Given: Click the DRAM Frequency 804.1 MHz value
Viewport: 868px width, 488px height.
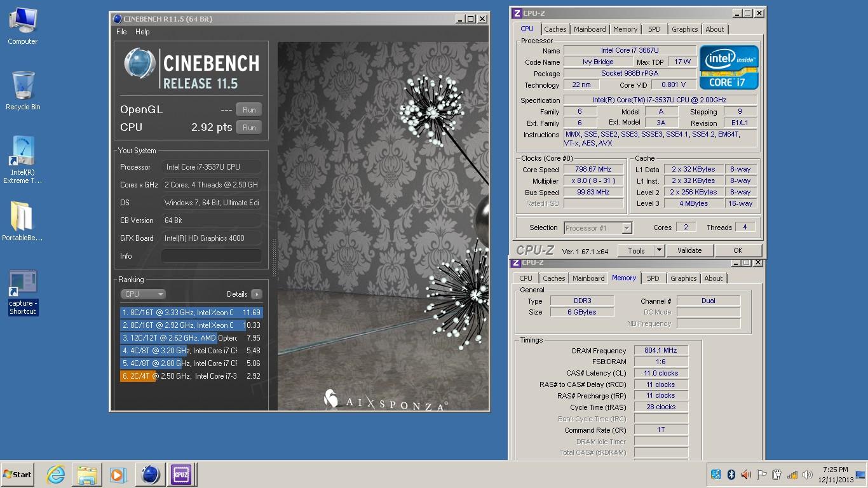Looking at the screenshot, I should point(661,351).
